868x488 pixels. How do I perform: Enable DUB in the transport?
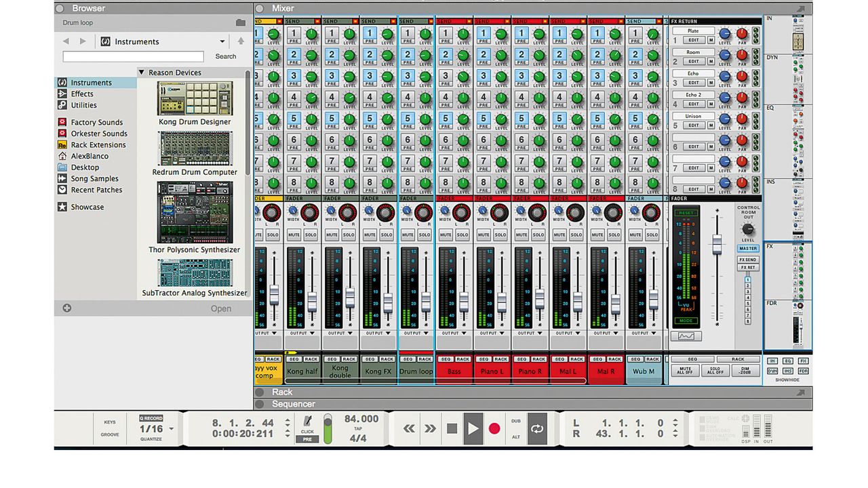[x=516, y=421]
